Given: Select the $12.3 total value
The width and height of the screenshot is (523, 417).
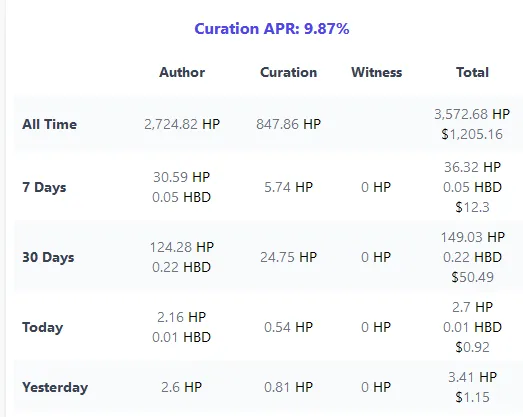Looking at the screenshot, I should tap(472, 207).
